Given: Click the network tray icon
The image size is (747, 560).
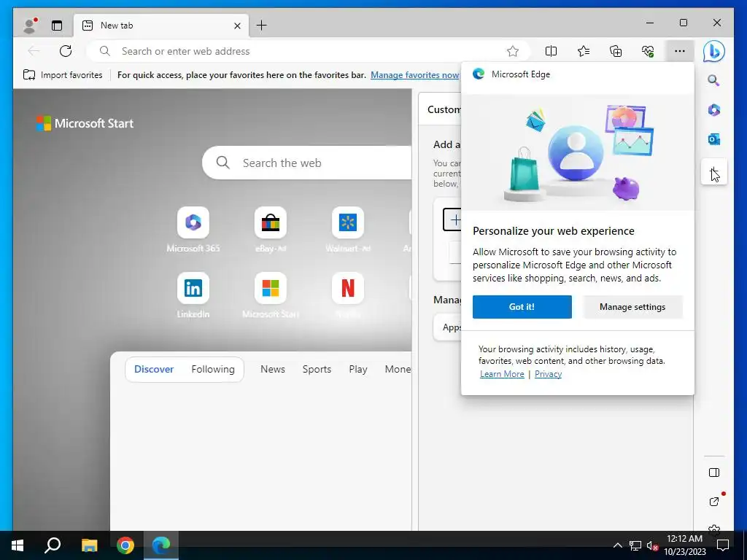Looking at the screenshot, I should point(635,545).
